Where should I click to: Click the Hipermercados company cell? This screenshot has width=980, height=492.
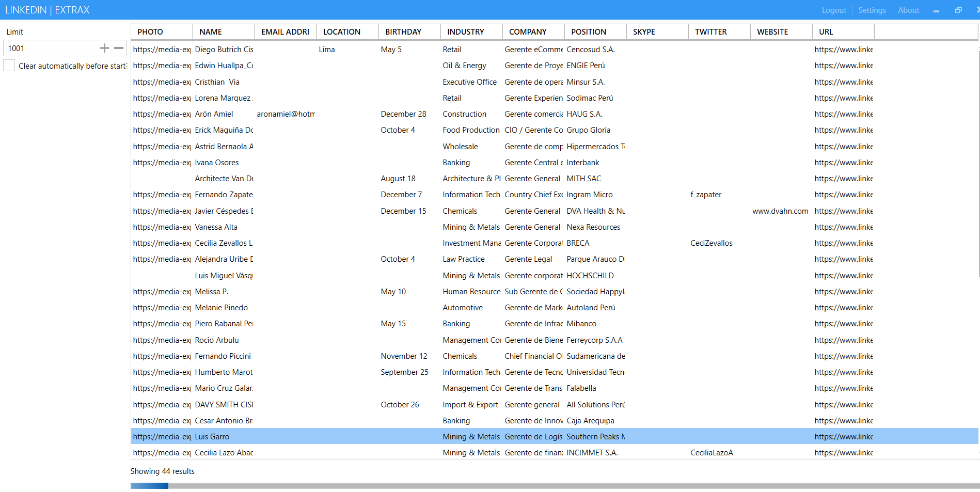[x=595, y=147]
